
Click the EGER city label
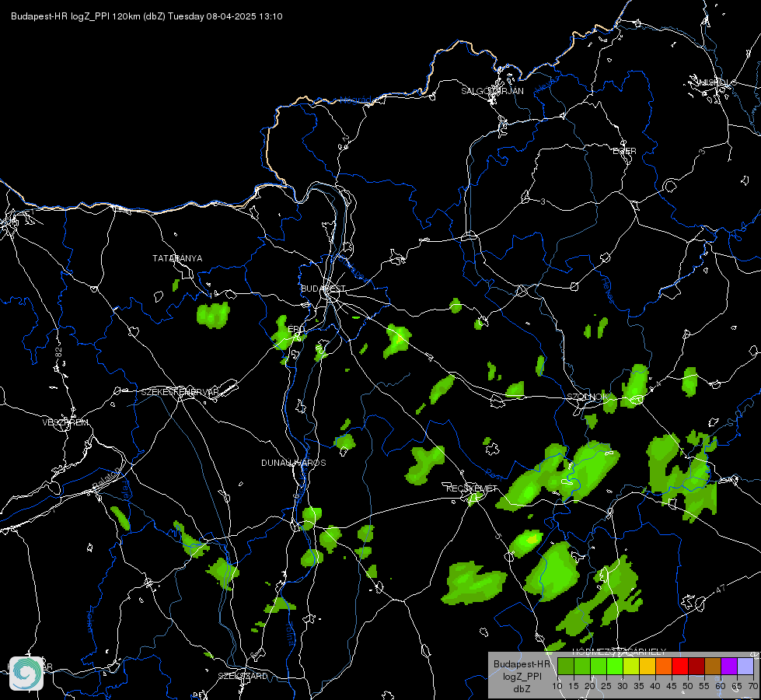pyautogui.click(x=624, y=151)
